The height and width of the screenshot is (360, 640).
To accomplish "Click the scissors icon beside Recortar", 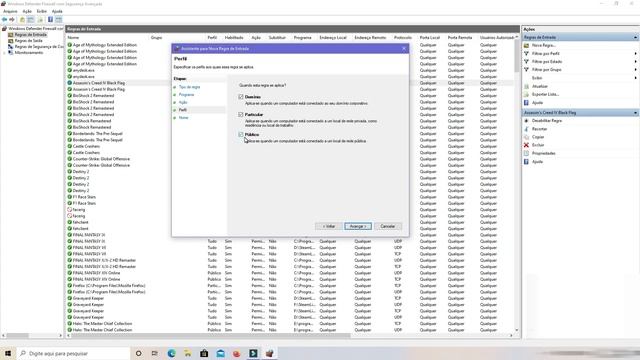I will coord(527,129).
